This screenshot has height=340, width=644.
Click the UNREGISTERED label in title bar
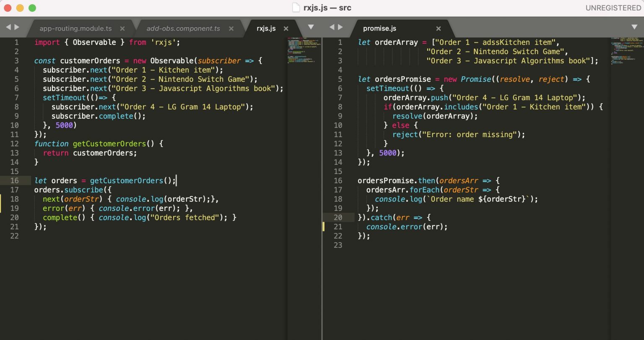click(x=613, y=7)
